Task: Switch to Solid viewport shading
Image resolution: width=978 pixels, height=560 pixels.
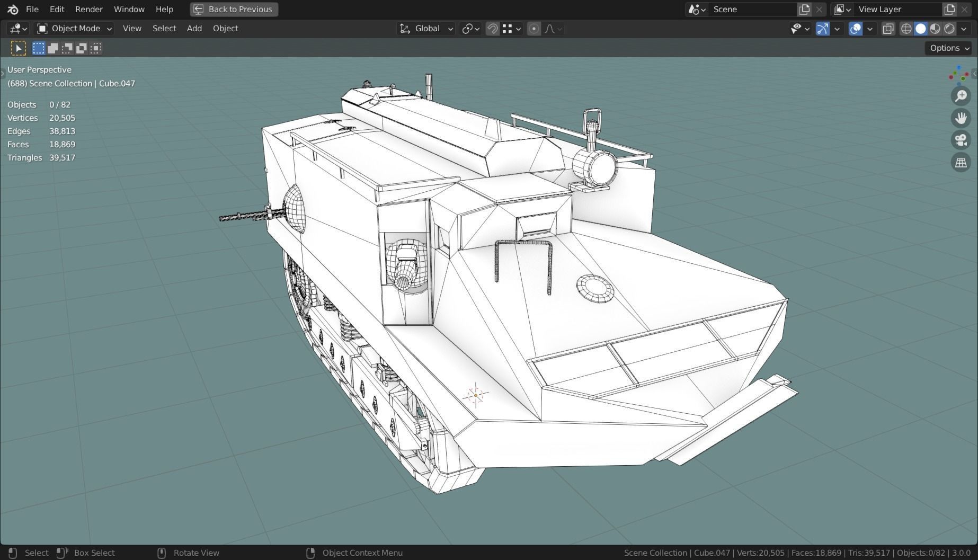Action: [x=921, y=29]
